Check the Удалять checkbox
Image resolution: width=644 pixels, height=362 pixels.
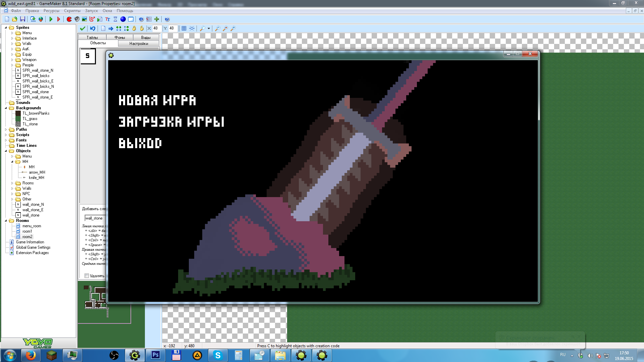point(87,276)
